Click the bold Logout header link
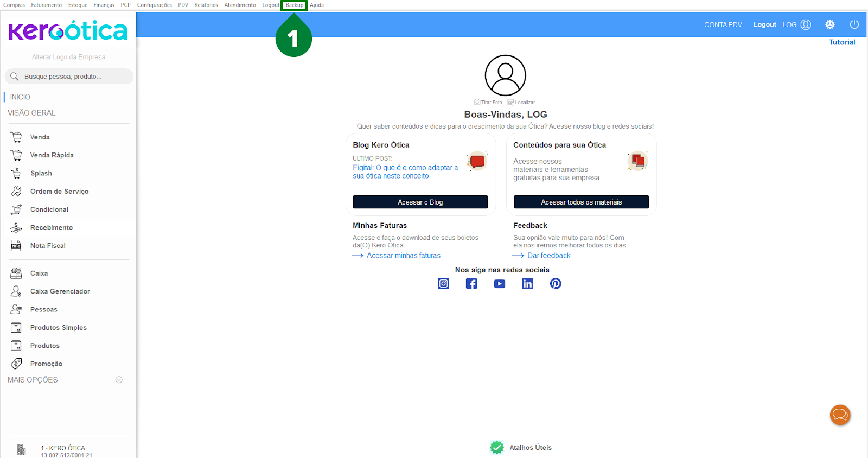Screen dimensions: 868x458 pos(764,24)
